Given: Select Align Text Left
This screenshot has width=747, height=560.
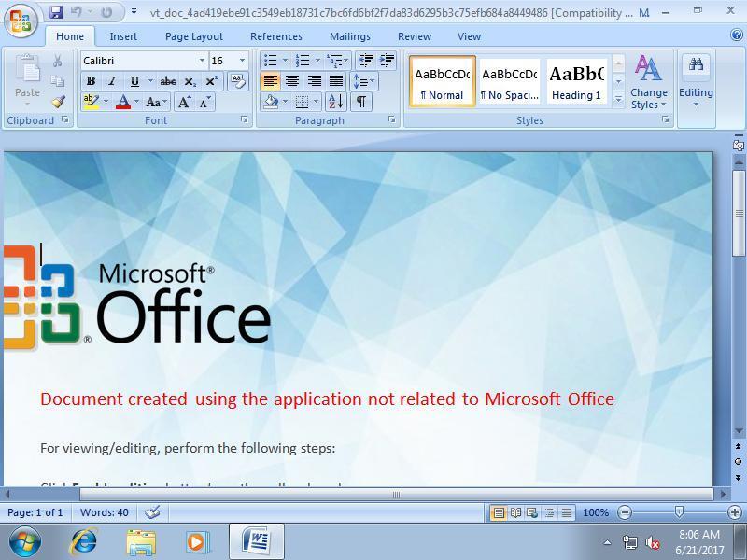Looking at the screenshot, I should [270, 81].
